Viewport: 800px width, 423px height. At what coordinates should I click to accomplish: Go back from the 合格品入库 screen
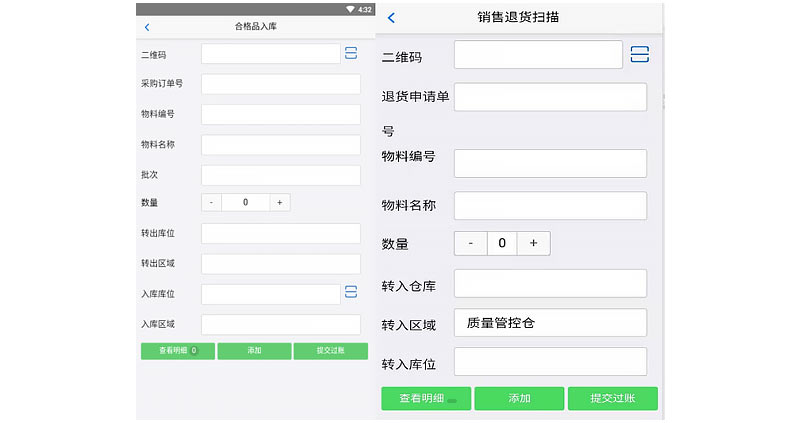pyautogui.click(x=147, y=27)
